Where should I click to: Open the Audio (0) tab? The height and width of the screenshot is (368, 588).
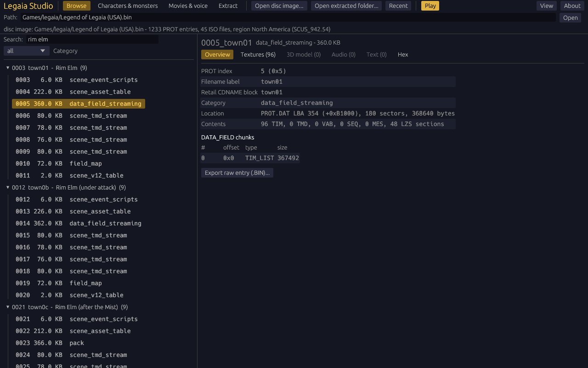(x=344, y=54)
